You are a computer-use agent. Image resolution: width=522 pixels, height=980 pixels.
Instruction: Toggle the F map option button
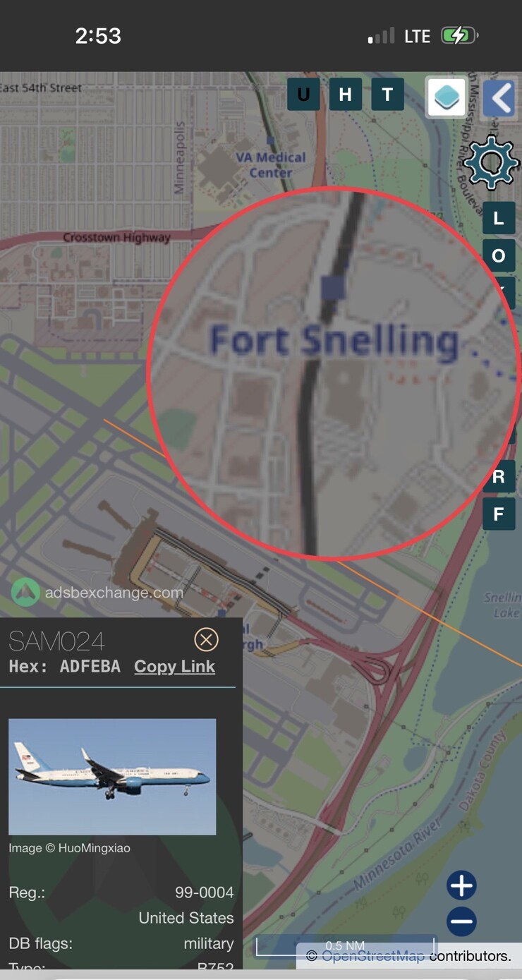[x=499, y=514]
